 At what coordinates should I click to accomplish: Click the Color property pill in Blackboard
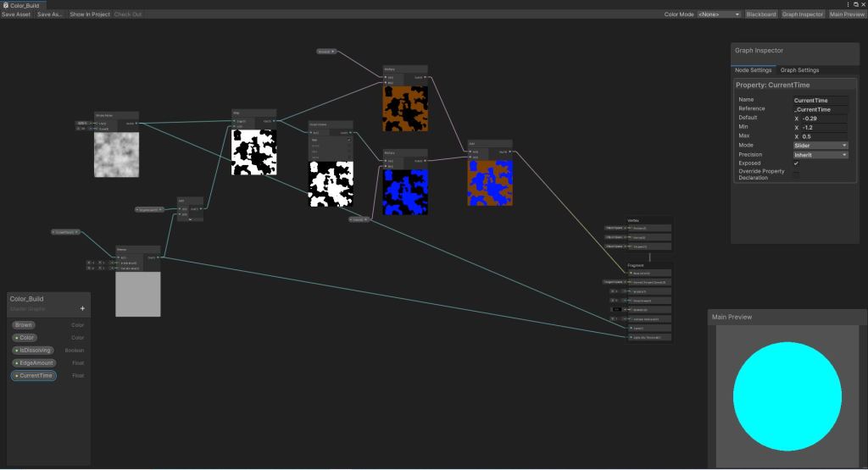coord(25,337)
